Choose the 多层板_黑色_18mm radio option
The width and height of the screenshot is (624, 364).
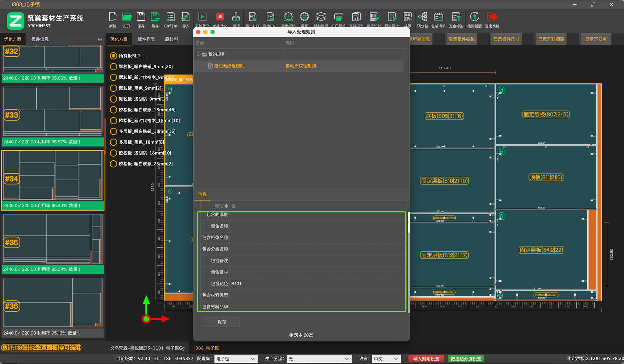point(113,142)
